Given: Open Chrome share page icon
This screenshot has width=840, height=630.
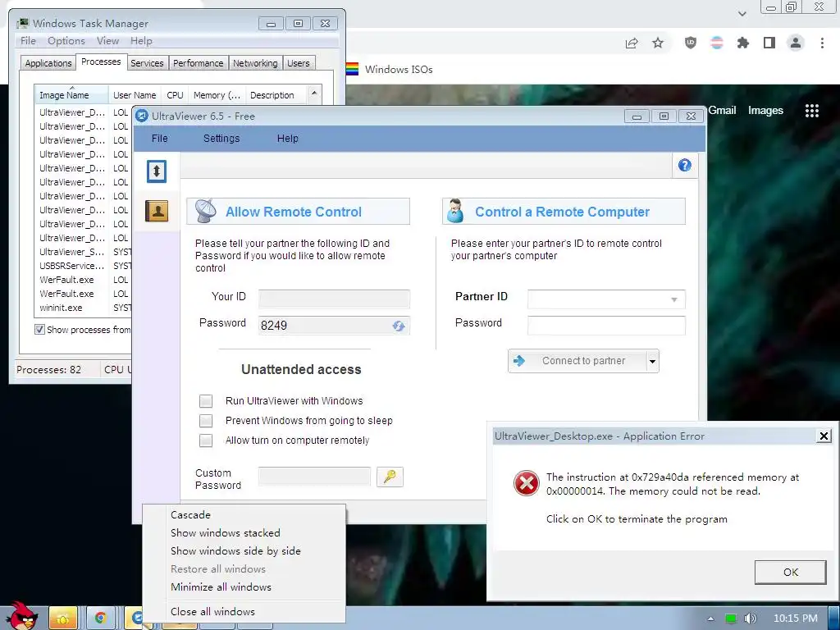Looking at the screenshot, I should click(x=632, y=43).
